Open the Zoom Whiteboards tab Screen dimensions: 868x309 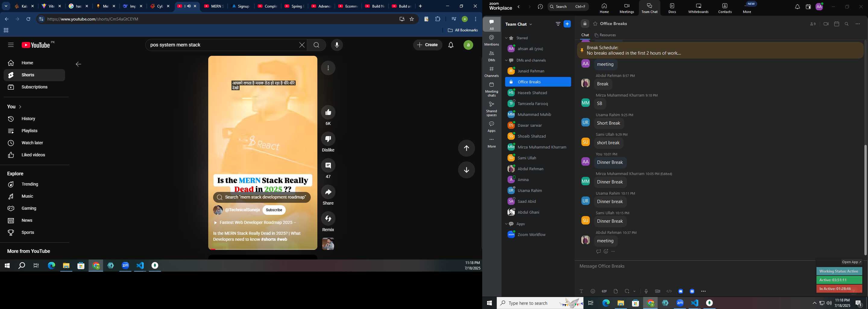(x=698, y=8)
